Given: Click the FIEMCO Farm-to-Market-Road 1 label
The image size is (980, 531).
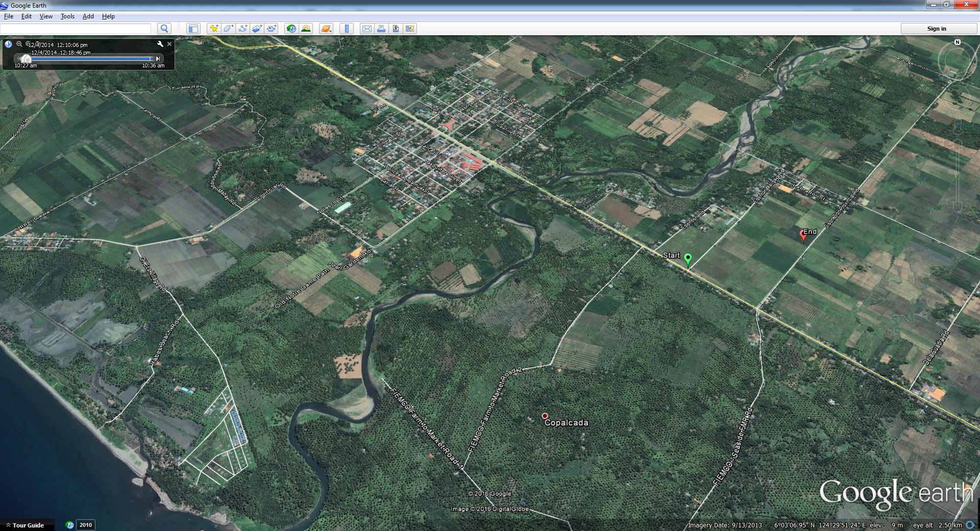Looking at the screenshot, I should 427,429.
